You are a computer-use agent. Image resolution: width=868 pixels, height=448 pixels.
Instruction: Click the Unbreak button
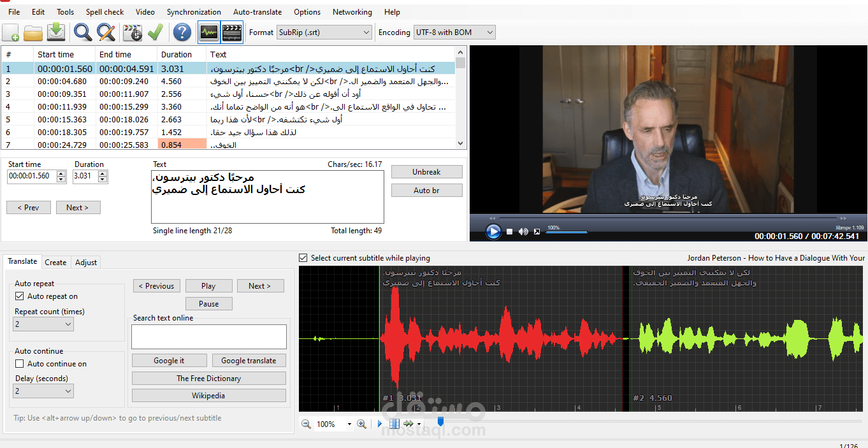427,172
